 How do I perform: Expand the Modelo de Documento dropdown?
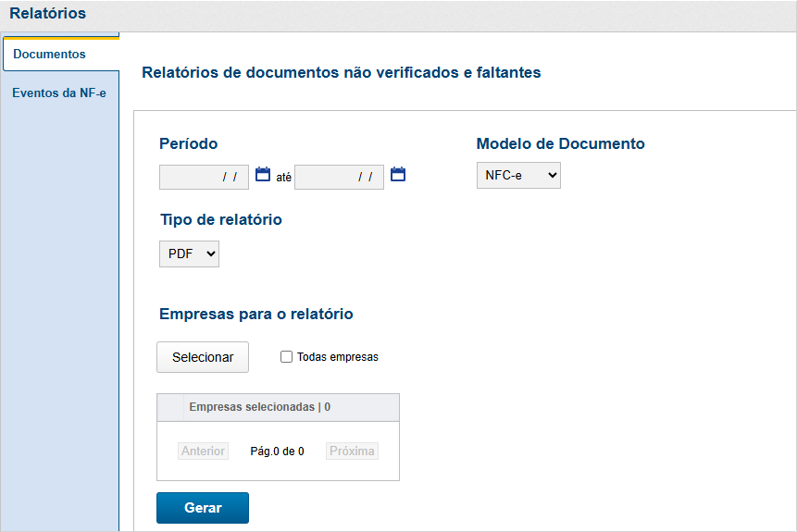[x=518, y=176]
